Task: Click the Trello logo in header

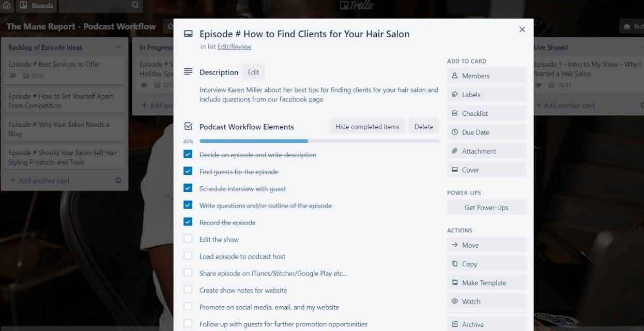Action: click(357, 6)
